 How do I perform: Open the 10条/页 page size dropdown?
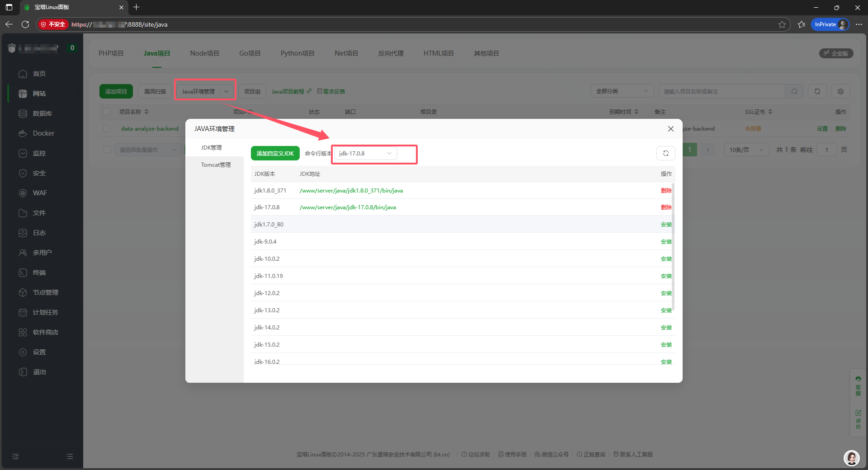tap(745, 149)
